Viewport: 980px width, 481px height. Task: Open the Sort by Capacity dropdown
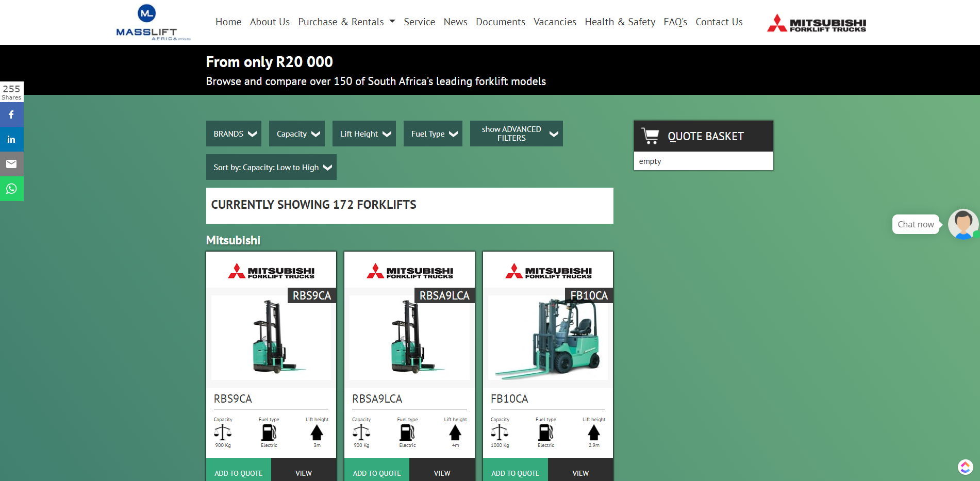pos(271,167)
